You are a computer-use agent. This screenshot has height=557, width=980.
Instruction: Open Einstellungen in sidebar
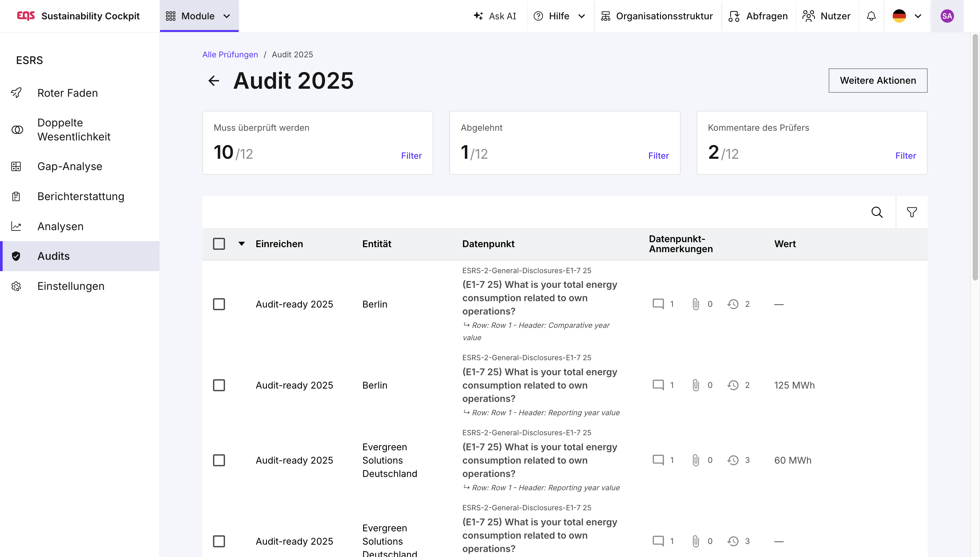(80, 286)
